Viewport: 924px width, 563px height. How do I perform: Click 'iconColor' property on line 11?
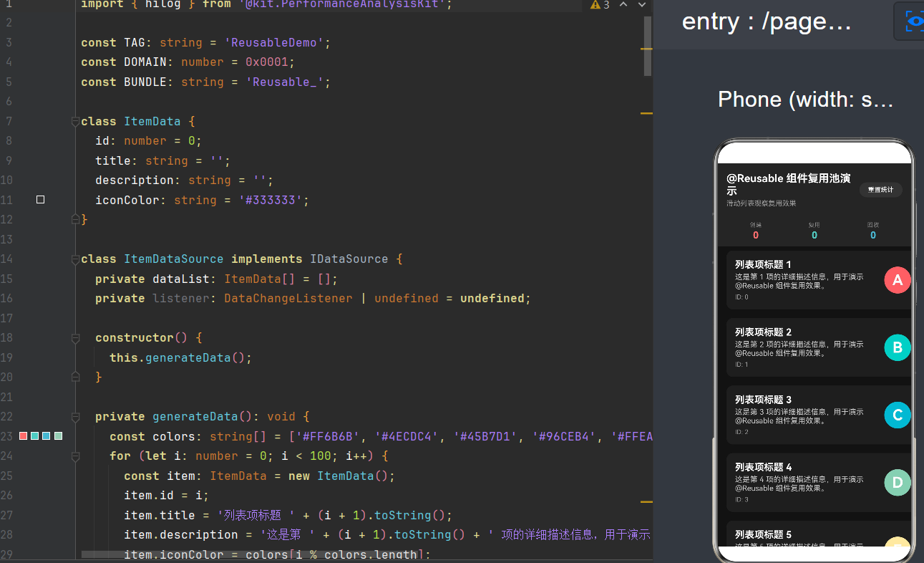(127, 200)
